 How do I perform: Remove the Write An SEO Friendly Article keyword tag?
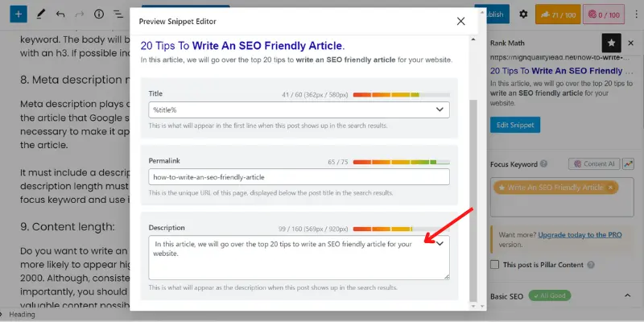(610, 188)
